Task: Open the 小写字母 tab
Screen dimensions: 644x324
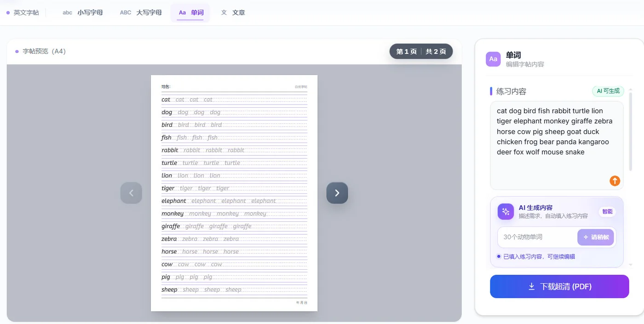Action: pyautogui.click(x=83, y=13)
